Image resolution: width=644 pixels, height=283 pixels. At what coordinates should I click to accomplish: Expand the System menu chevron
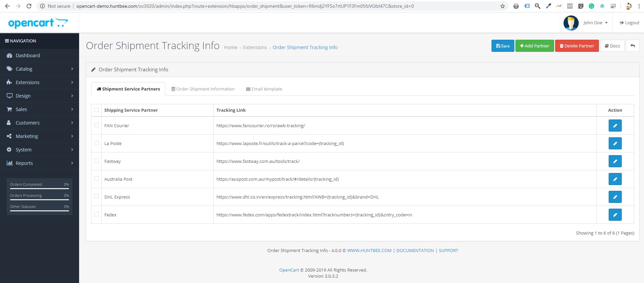point(72,150)
